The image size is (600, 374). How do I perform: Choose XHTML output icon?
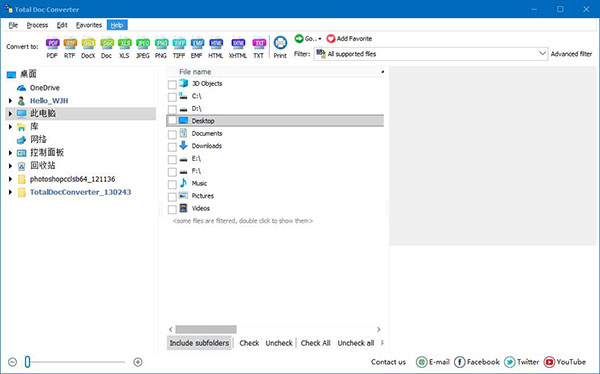click(x=238, y=43)
